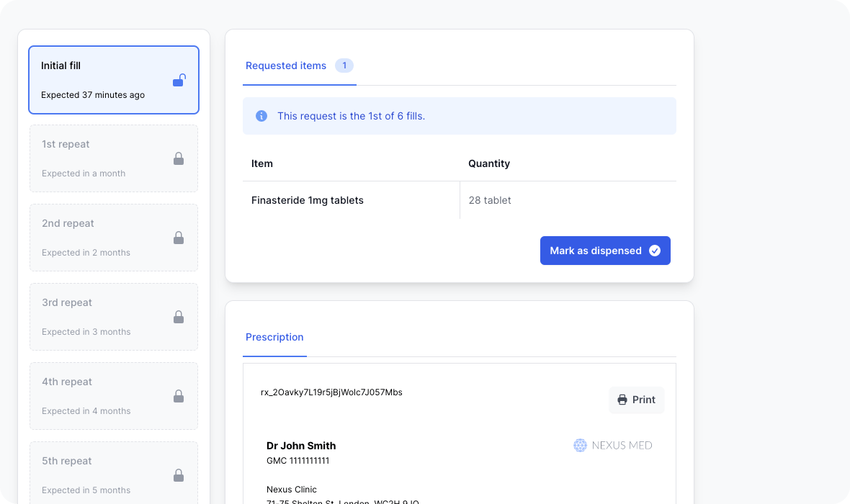This screenshot has height=504, width=850.
Task: Click the lock icon on 2nd repeat
Action: tap(179, 238)
